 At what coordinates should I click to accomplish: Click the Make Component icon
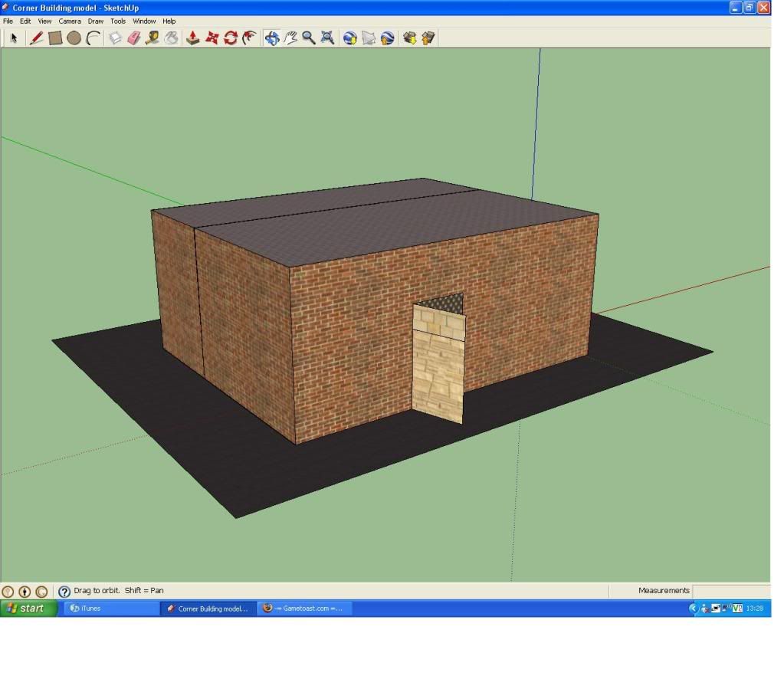click(x=115, y=38)
